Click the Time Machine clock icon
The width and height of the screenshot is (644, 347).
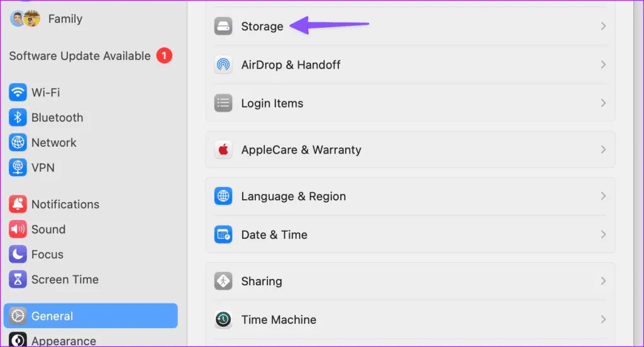pyautogui.click(x=223, y=320)
